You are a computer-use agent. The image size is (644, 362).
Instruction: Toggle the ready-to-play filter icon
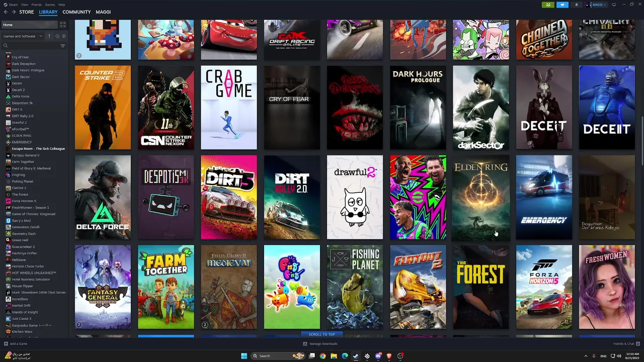[x=63, y=36]
